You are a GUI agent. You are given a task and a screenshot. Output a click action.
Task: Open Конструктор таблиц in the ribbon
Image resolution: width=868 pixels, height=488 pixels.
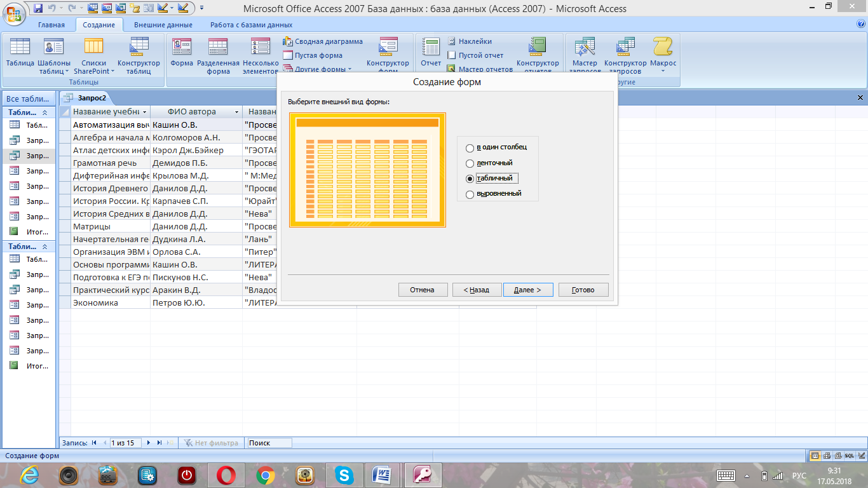139,56
